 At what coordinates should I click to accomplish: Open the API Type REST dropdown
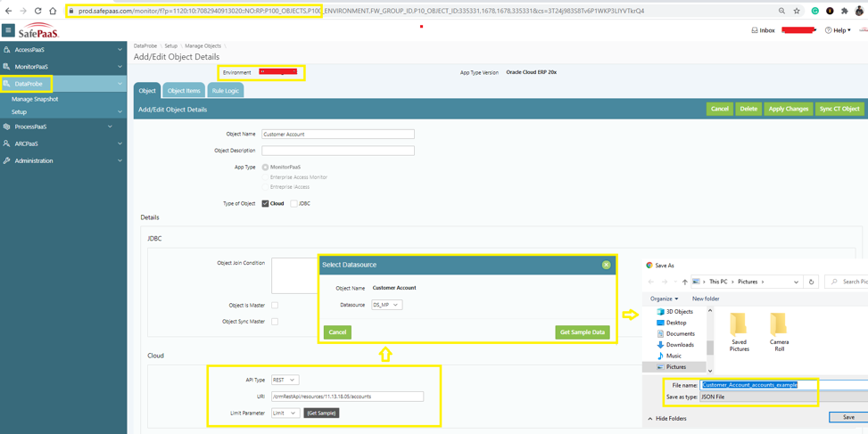click(285, 380)
